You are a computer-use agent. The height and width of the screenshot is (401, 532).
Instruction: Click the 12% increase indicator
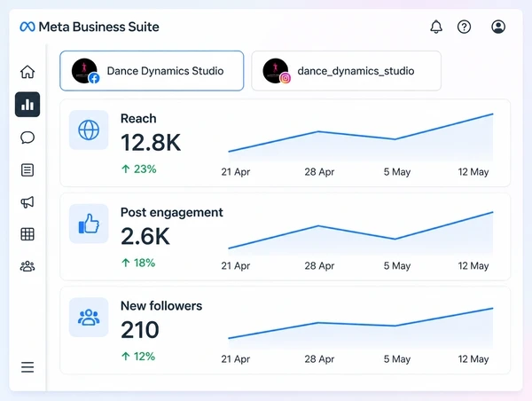pyautogui.click(x=138, y=356)
